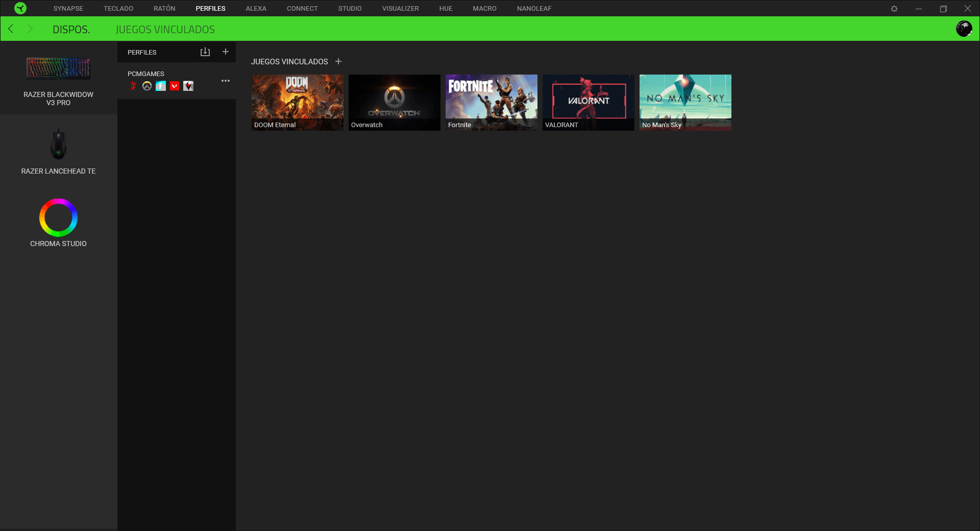Click the import profile icon
The image size is (980, 531).
tap(205, 52)
